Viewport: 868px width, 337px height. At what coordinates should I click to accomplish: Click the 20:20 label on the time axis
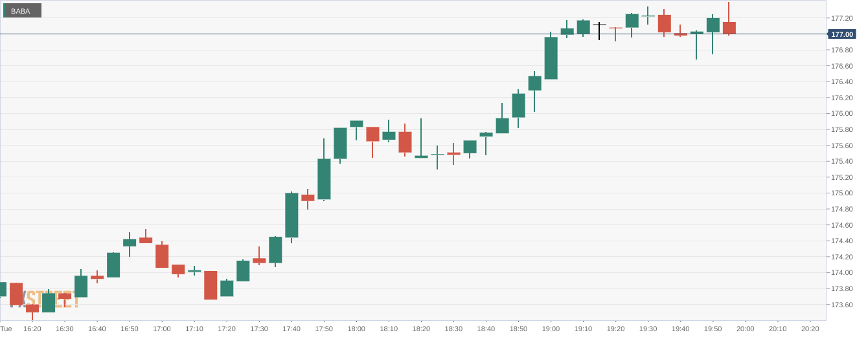810,329
